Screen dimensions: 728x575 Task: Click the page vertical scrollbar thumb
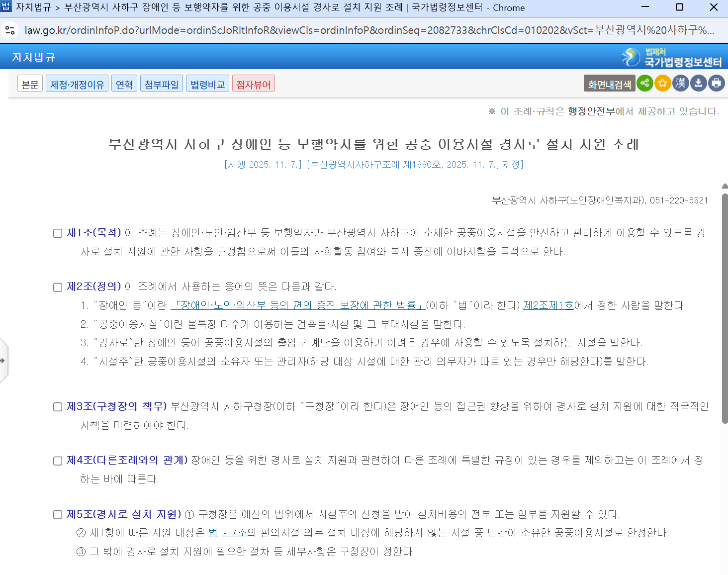point(725,308)
